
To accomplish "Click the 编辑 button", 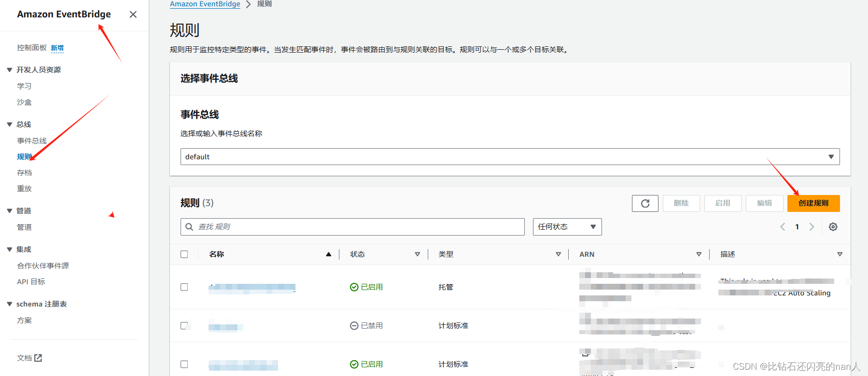I will click(x=764, y=203).
